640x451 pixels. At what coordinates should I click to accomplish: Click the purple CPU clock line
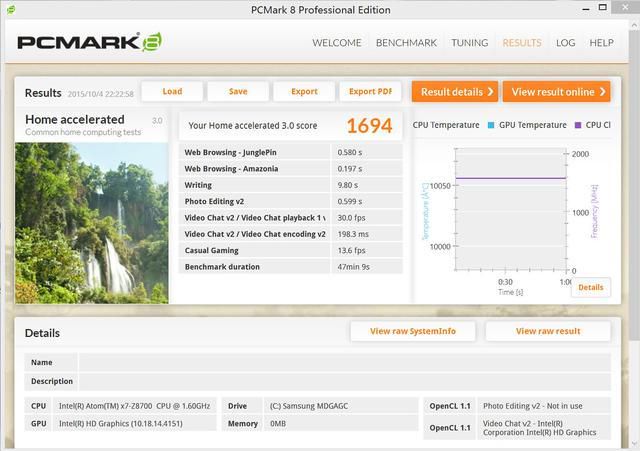coord(511,178)
